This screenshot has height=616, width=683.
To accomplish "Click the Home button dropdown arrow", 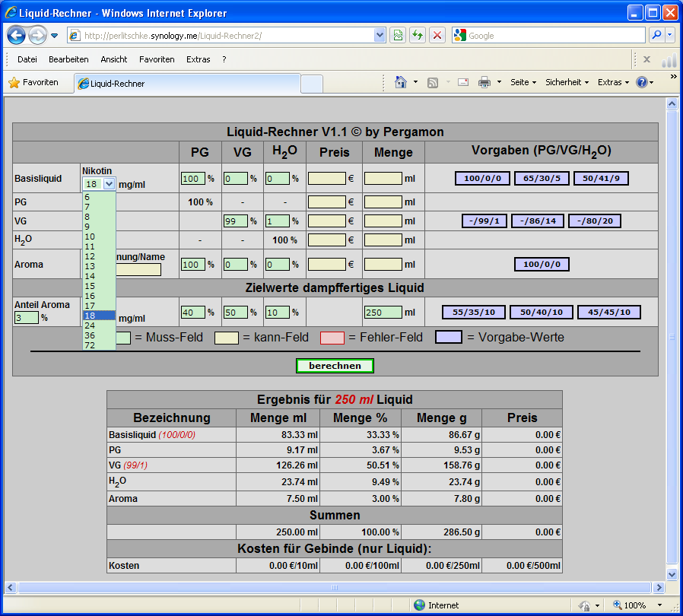I will [415, 82].
